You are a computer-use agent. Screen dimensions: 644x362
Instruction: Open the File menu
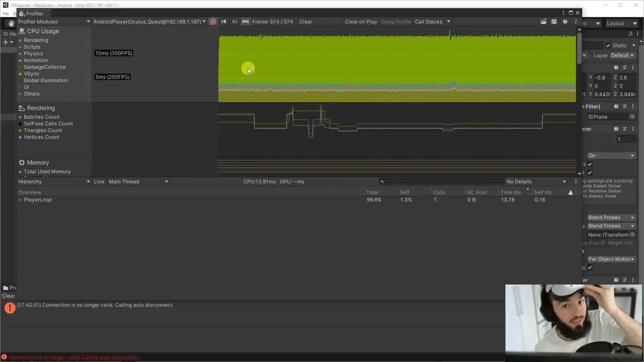[6, 14]
